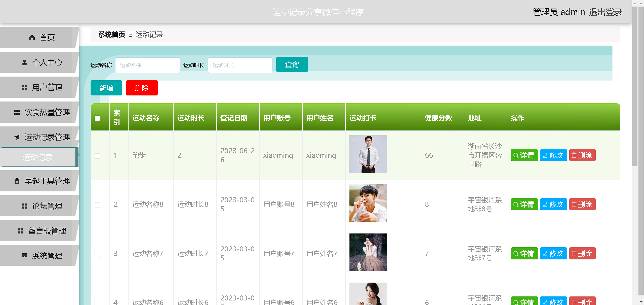Viewport: 644px width, 305px height.
Task: Click 退出登录 to log out
Action: click(606, 12)
